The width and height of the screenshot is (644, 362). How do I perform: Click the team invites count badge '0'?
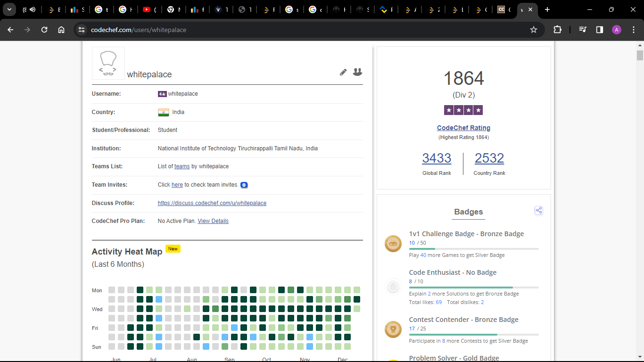[x=244, y=185]
